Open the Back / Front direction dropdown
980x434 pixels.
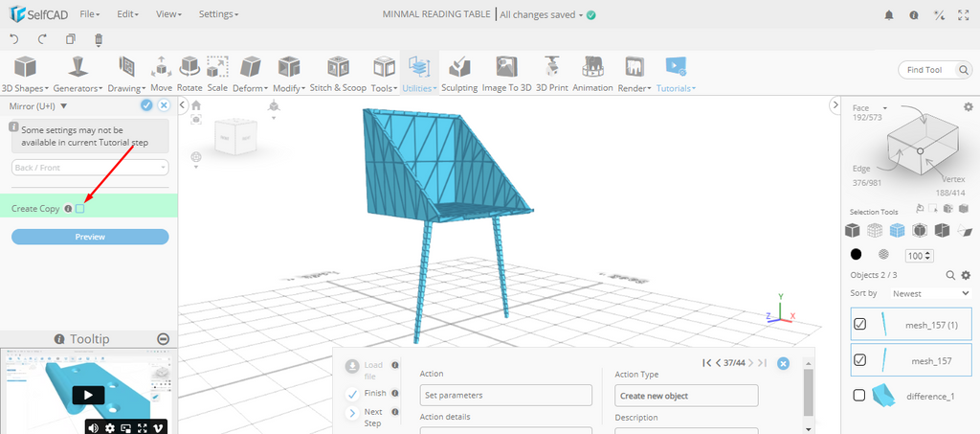(x=90, y=168)
